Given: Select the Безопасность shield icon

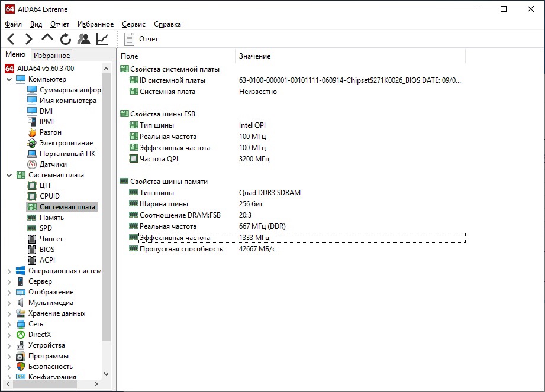Looking at the screenshot, I should click(x=21, y=367).
